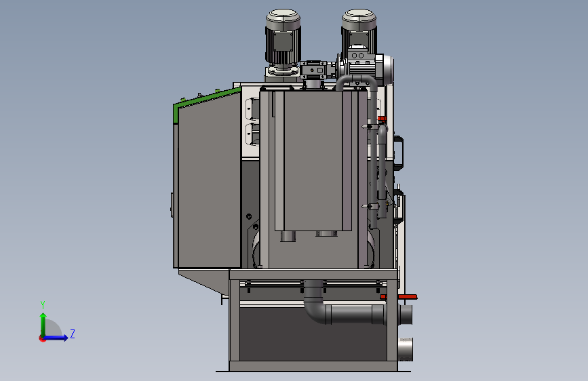Image resolution: width=588 pixels, height=381 pixels.
Task: Click the Z axis label text
Action: pyautogui.click(x=73, y=334)
